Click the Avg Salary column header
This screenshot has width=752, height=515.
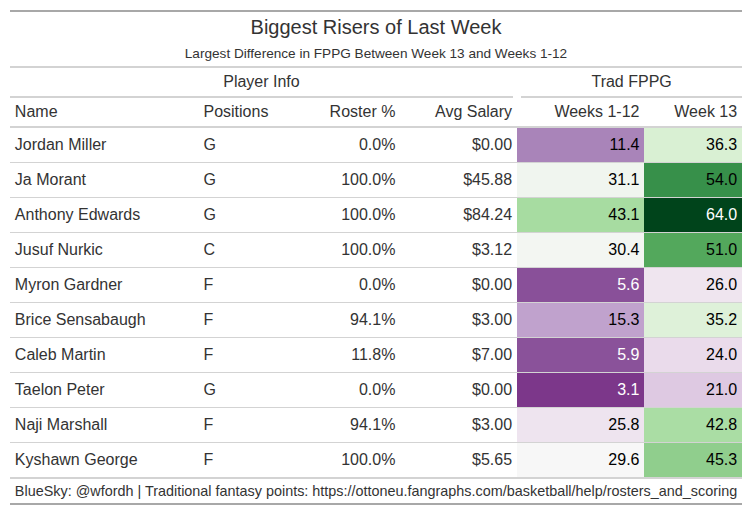pyautogui.click(x=473, y=112)
